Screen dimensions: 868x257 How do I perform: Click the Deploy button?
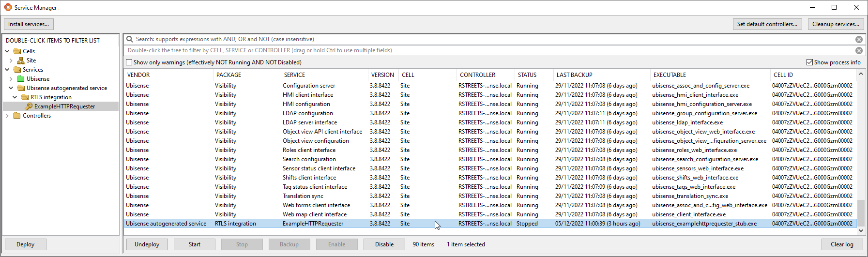pos(26,244)
